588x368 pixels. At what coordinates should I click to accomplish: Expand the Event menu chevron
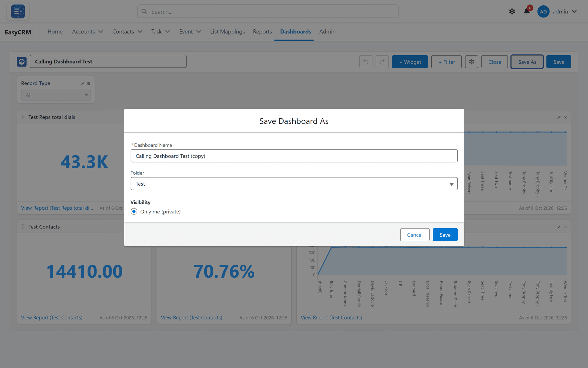199,31
